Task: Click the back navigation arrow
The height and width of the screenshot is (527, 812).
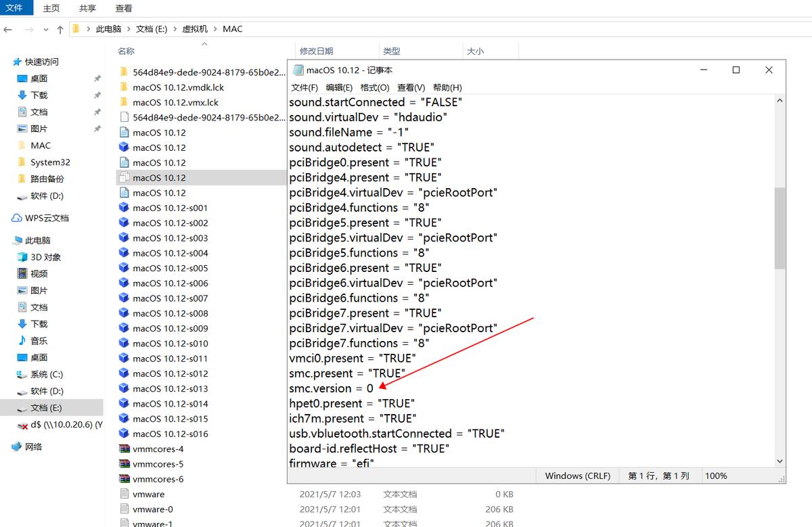Action: tap(8, 28)
